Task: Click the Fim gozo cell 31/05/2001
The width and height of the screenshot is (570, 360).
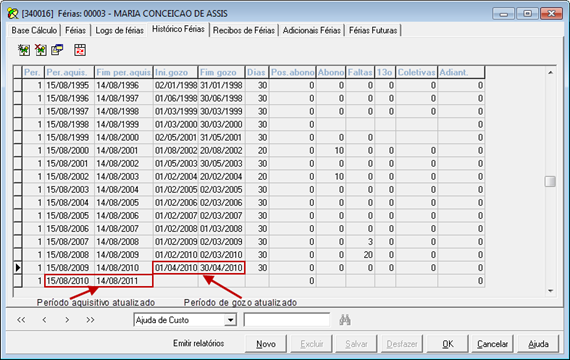Action: coord(221,137)
